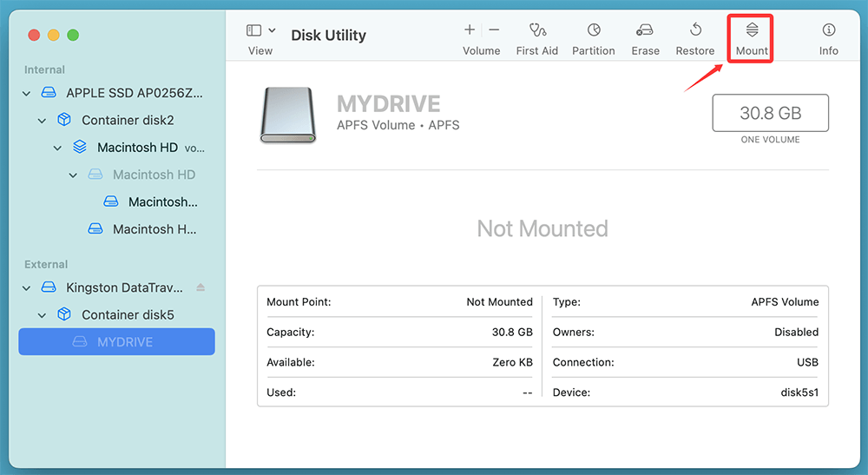
Task: Select Container disk2 in sidebar
Action: (128, 120)
